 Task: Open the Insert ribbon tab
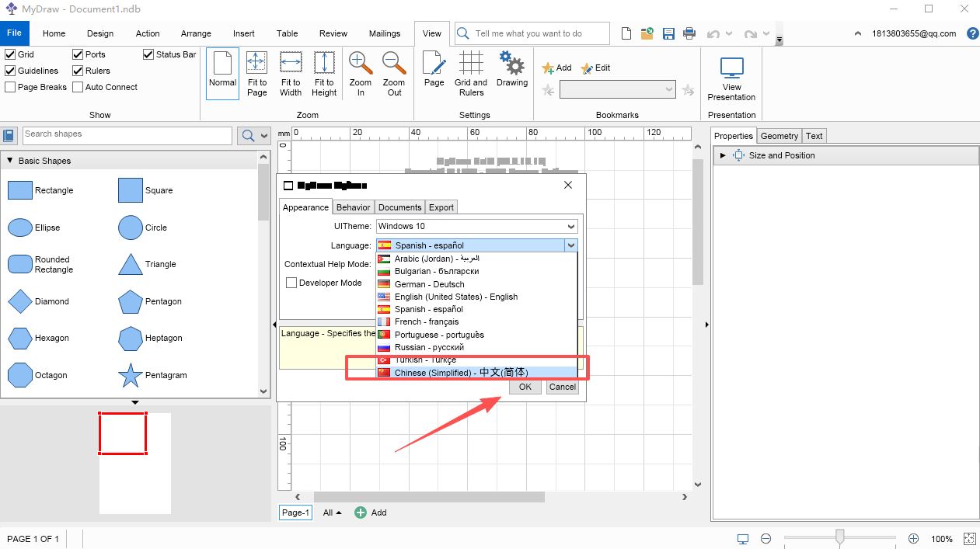pos(243,33)
